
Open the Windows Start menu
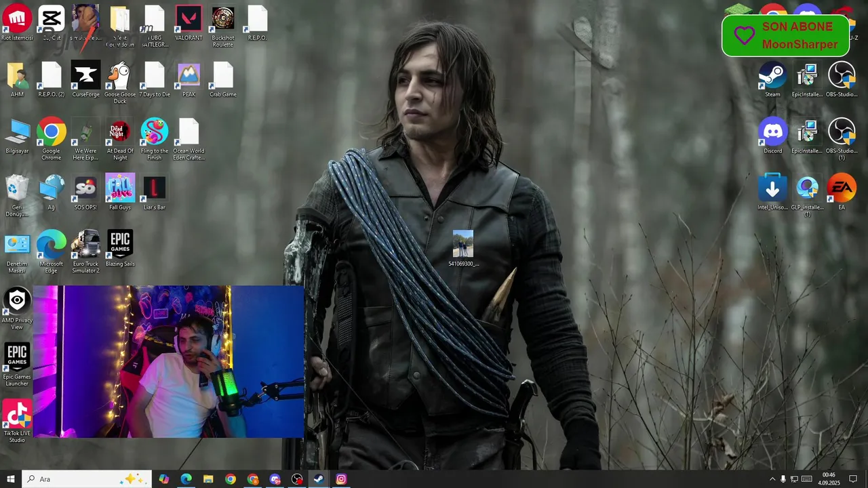click(x=10, y=479)
